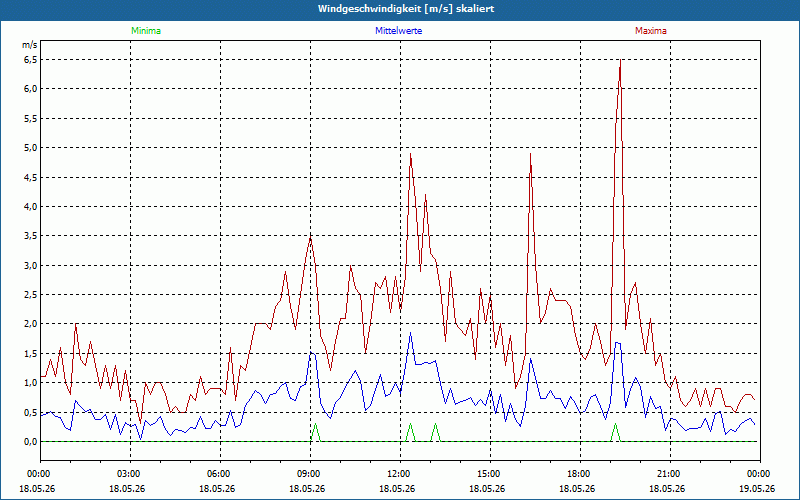Click the 0,0 y-axis value label
Screen dimensions: 800x500
click(x=31, y=441)
